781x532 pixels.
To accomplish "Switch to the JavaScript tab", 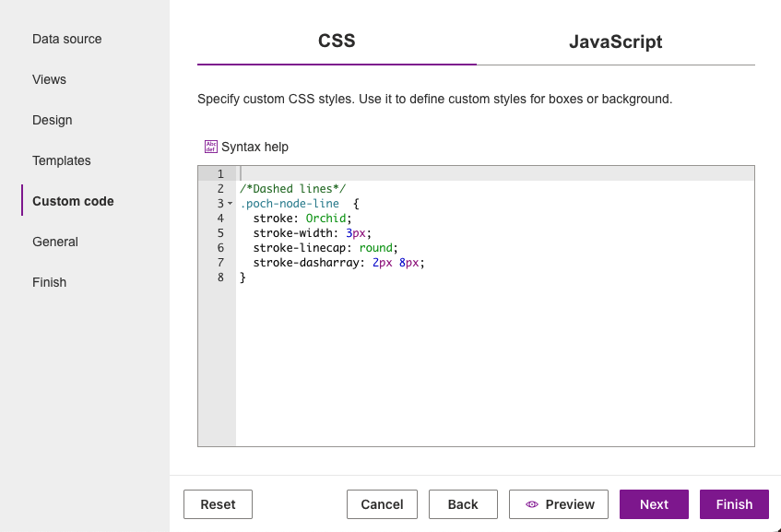I will (615, 41).
